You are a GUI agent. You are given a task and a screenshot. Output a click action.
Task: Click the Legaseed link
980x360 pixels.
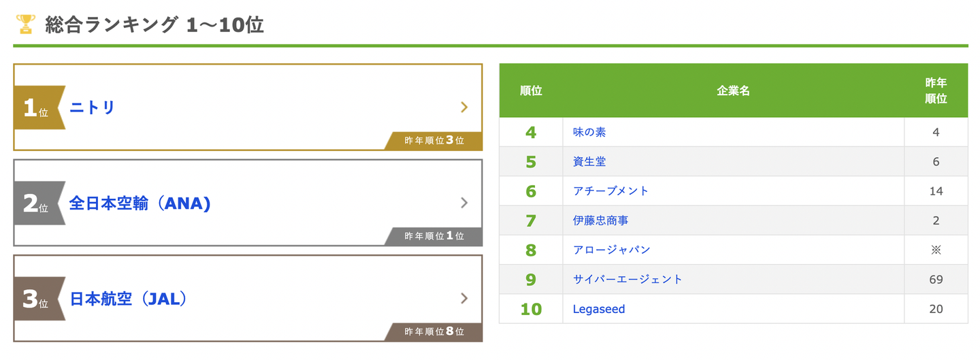(x=599, y=309)
